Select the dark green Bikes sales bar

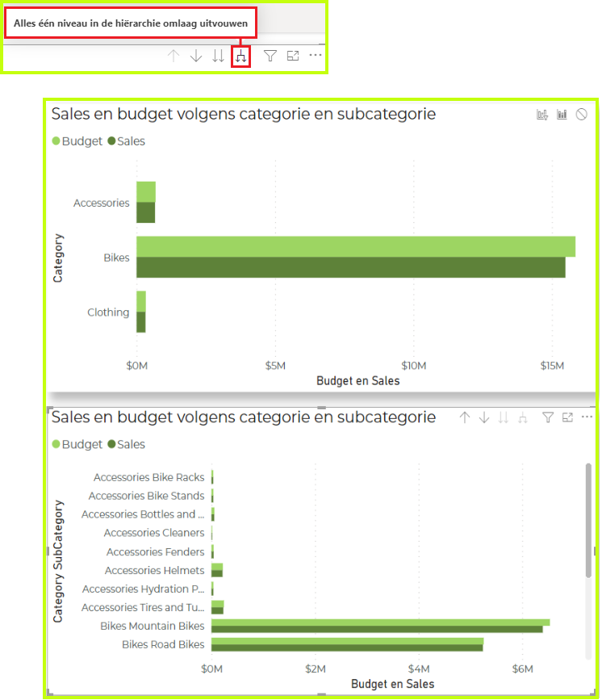351,267
